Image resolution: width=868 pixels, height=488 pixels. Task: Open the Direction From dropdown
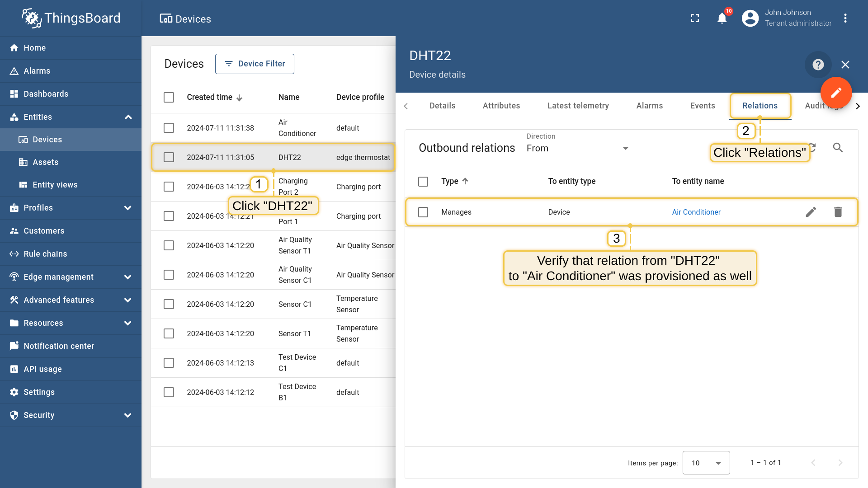coord(577,148)
